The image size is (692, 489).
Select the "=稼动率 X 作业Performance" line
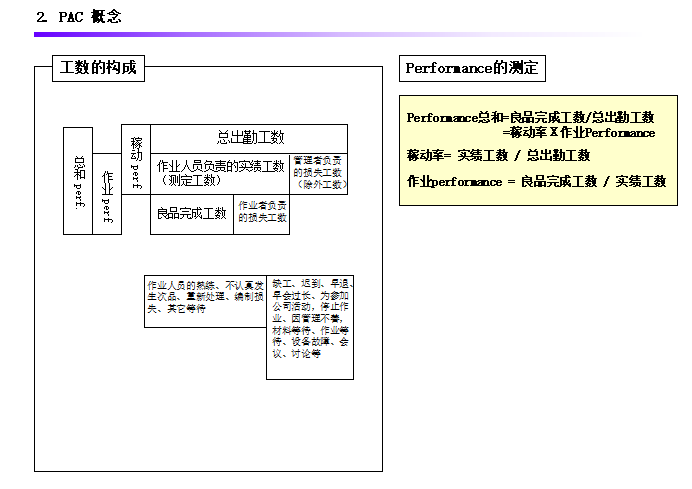coord(578,132)
